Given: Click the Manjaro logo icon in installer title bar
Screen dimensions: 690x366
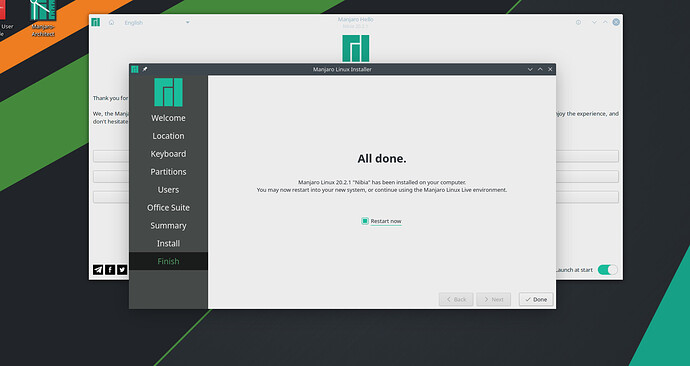Looking at the screenshot, I should tap(135, 69).
